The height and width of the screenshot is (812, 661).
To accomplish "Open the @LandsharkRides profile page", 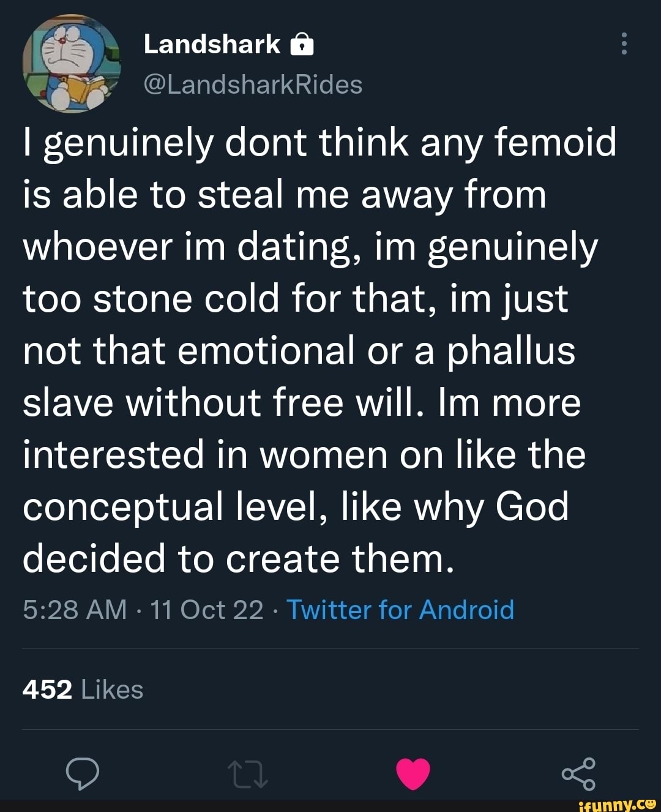I will point(253,85).
